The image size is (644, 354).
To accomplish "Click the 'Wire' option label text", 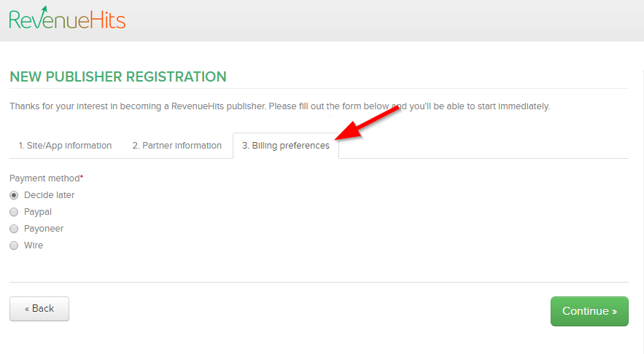I will 34,245.
